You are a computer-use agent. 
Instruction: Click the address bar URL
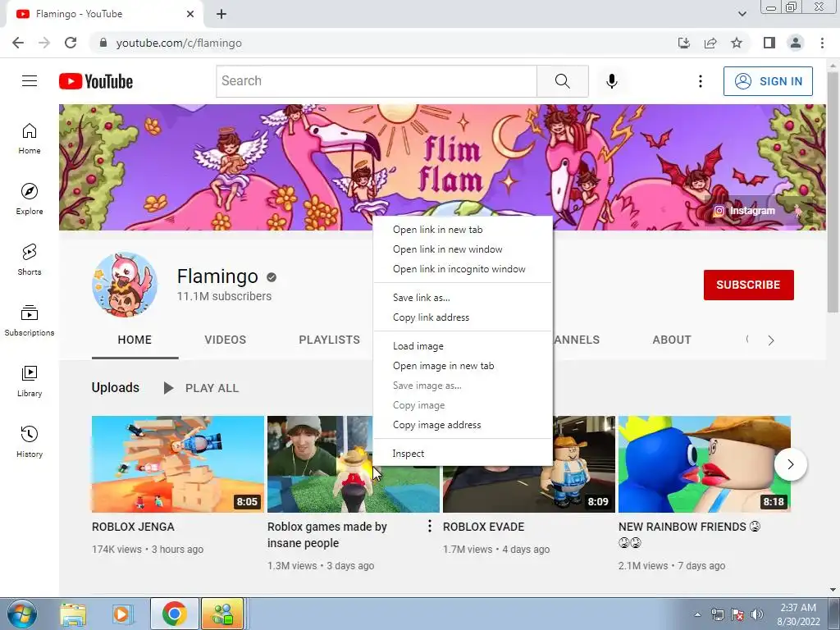tap(179, 43)
